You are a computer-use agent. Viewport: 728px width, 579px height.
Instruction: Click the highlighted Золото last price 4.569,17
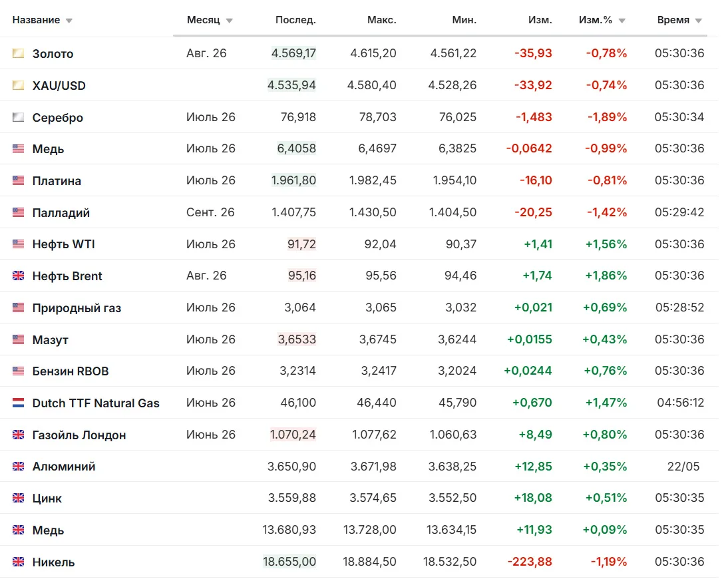(293, 53)
